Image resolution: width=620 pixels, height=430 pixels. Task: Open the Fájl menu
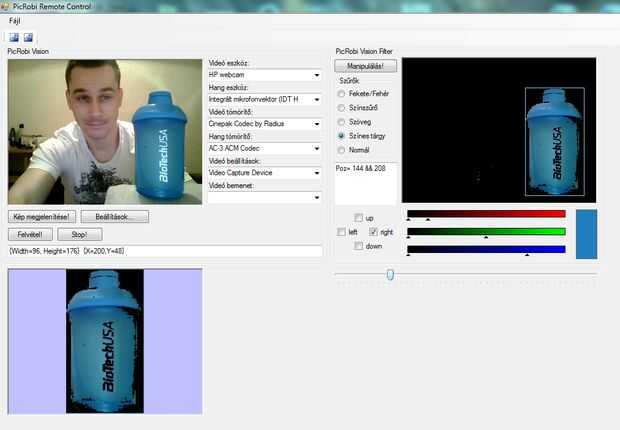click(15, 21)
